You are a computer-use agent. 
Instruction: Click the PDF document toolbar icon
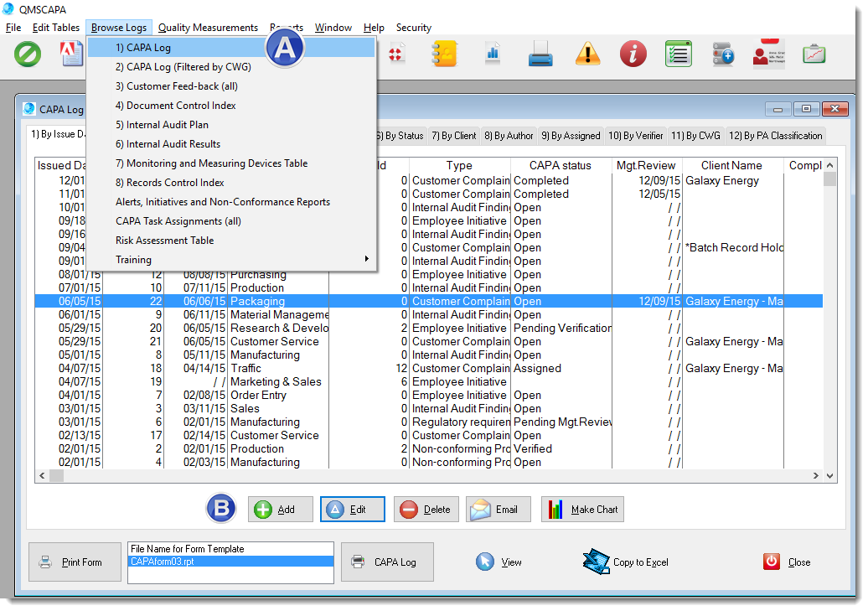(73, 54)
